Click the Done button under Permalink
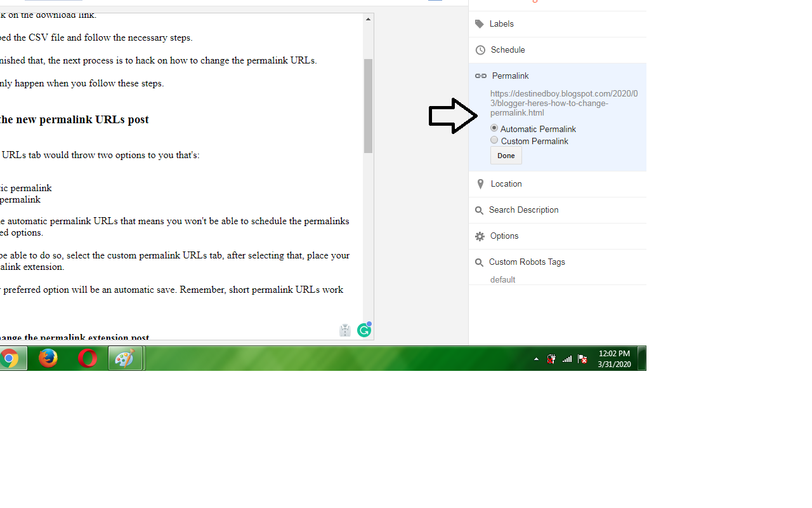Image resolution: width=812 pixels, height=508 pixels. 506,156
